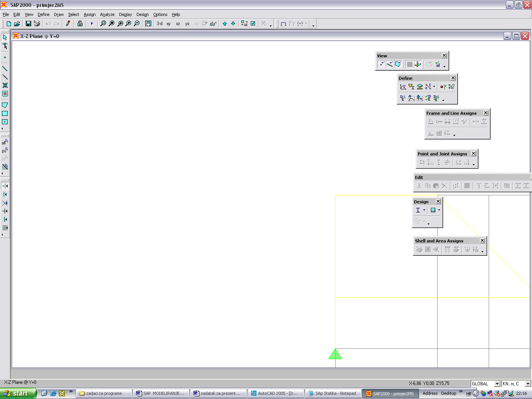Open the Draw menu

click(59, 14)
